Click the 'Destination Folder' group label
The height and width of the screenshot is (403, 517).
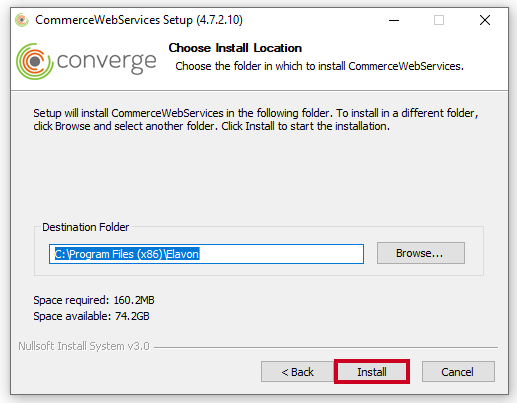[x=85, y=227]
